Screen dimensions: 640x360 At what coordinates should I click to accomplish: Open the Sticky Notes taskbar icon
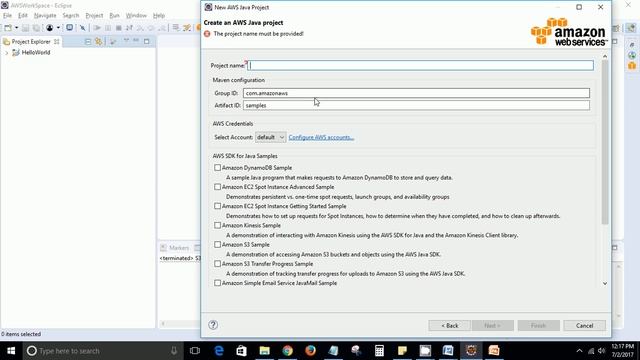tap(402, 351)
